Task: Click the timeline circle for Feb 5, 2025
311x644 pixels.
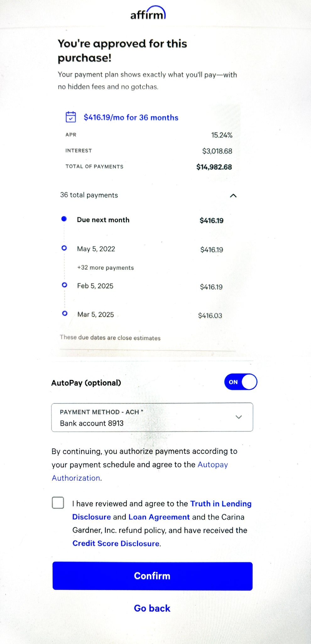Action: click(64, 285)
